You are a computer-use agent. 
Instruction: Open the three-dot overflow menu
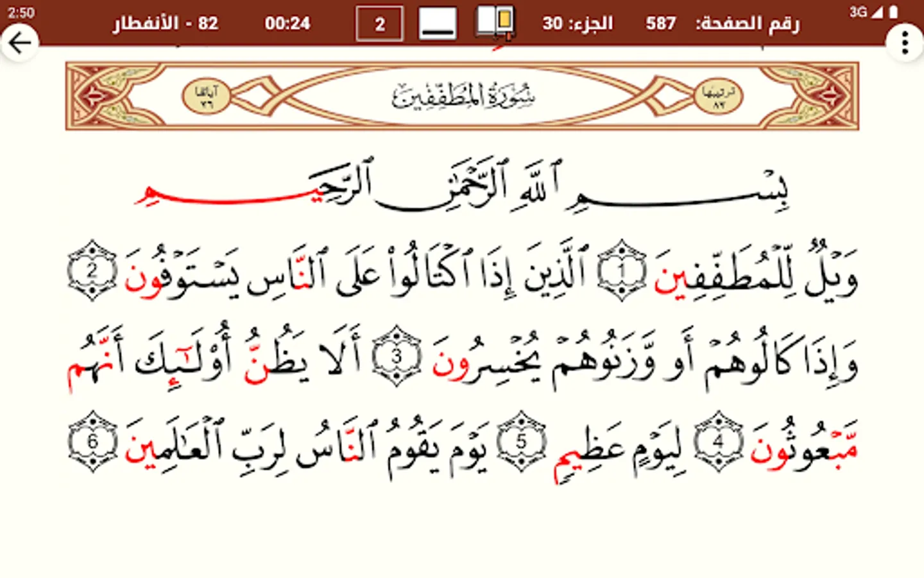point(905,43)
